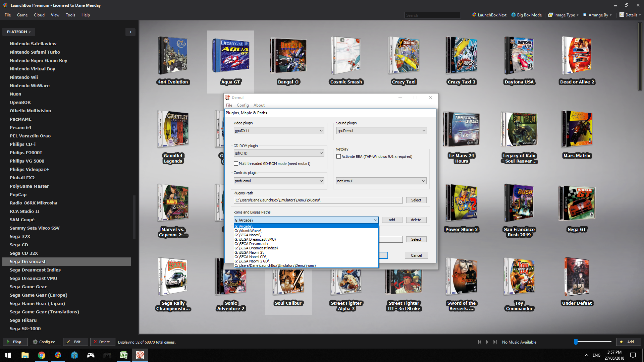Open Windows notification center
644x362 pixels.
pyautogui.click(x=633, y=355)
